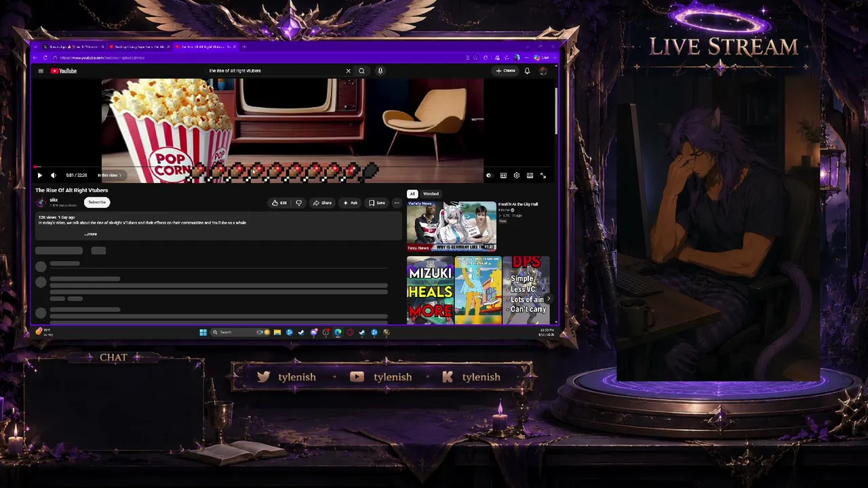Clear the YouTube search box text
This screenshot has height=488, width=868.
pyautogui.click(x=349, y=70)
